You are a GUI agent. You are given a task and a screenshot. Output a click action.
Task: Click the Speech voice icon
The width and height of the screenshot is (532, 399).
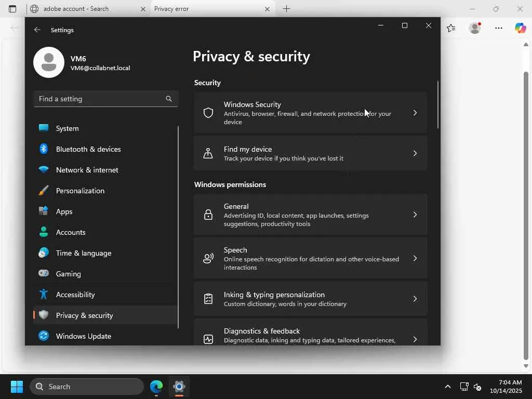click(208, 258)
